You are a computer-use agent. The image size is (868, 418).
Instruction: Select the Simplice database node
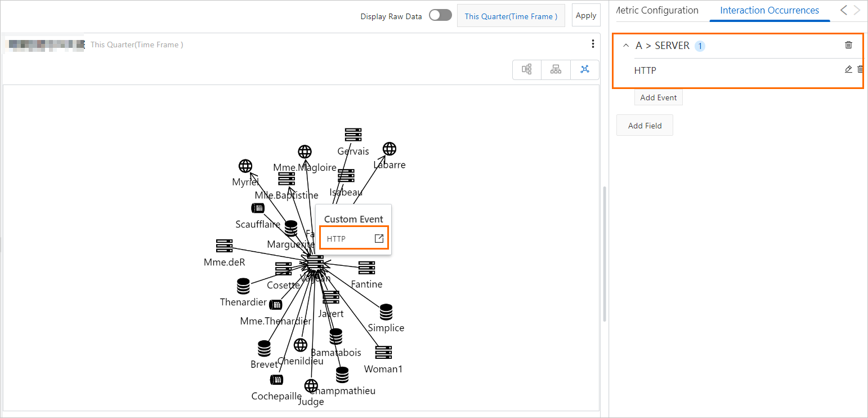386,312
